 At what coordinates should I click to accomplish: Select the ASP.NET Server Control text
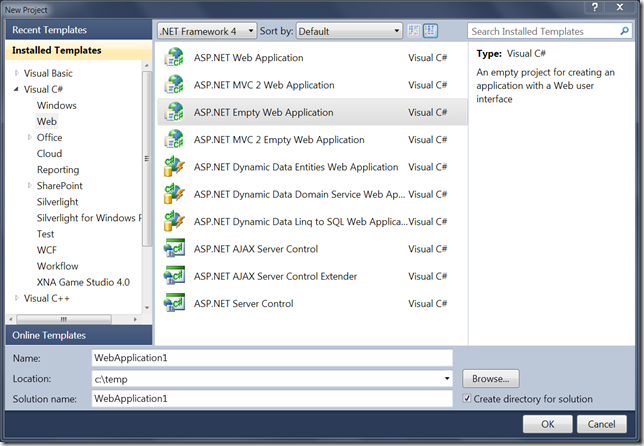[x=244, y=303]
